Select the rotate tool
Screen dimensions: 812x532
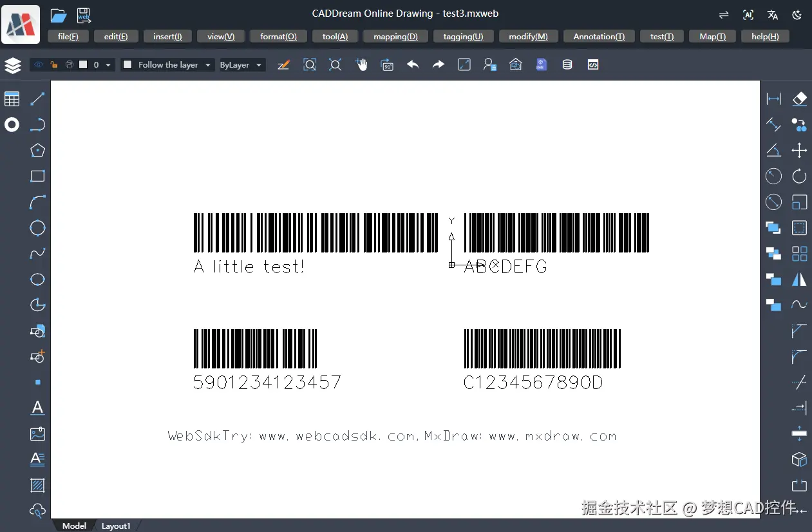[x=799, y=176]
